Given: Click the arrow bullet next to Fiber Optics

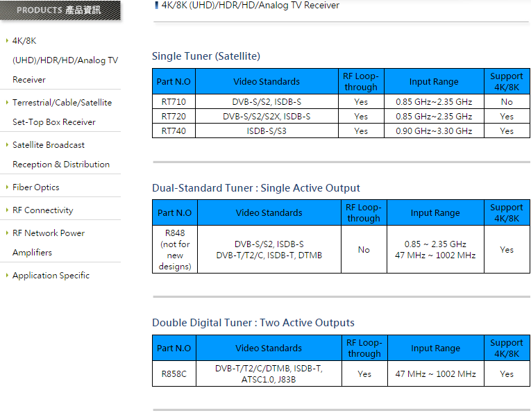Looking at the screenshot, I should 7,187.
